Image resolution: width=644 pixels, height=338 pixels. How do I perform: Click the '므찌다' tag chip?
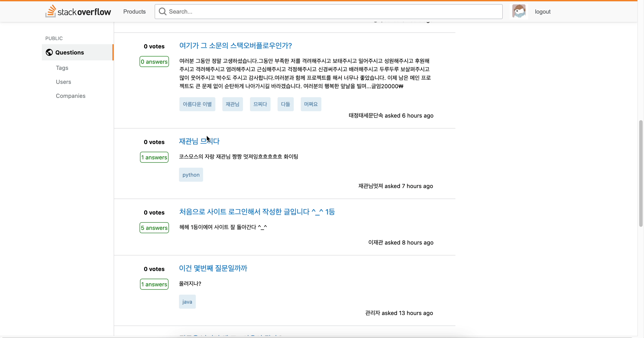(x=260, y=104)
